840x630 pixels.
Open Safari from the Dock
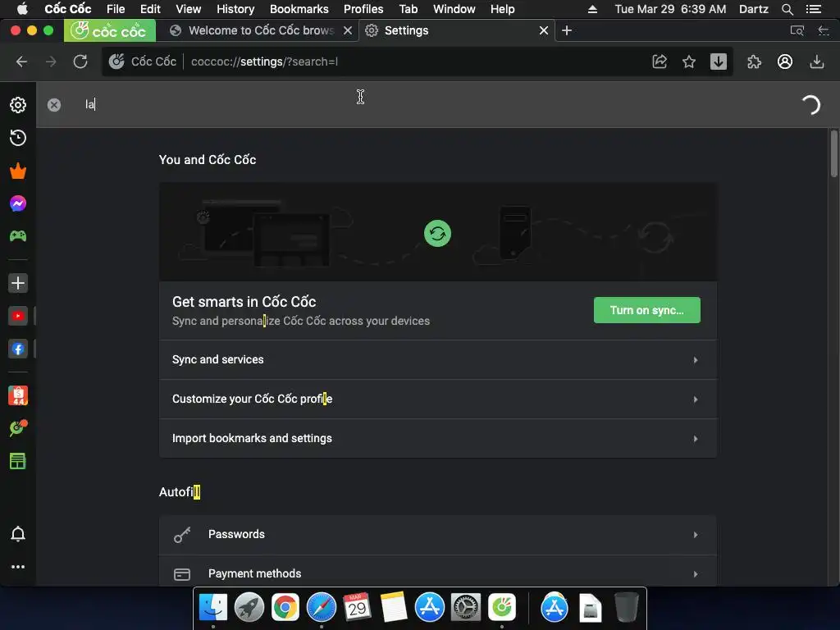[321, 608]
